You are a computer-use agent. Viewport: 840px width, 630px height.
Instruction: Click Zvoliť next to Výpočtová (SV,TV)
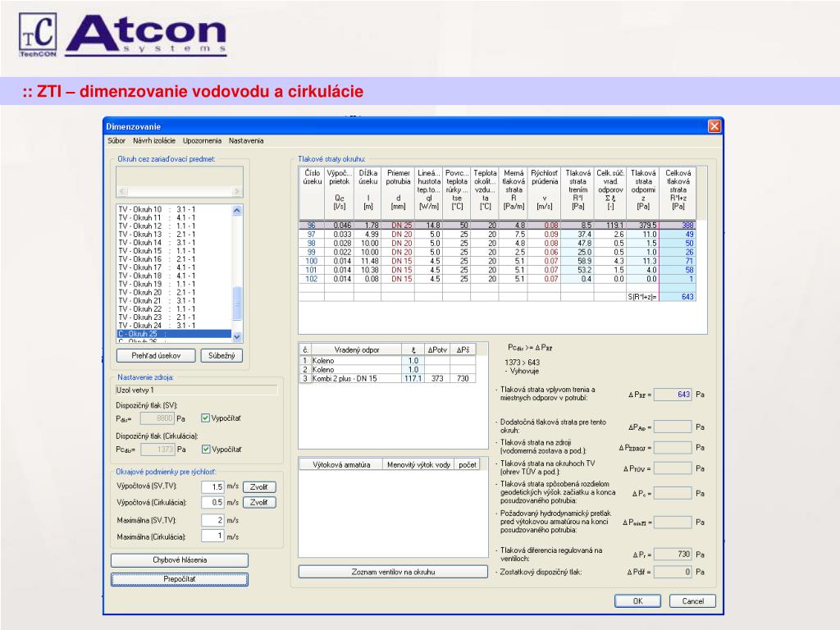click(259, 486)
